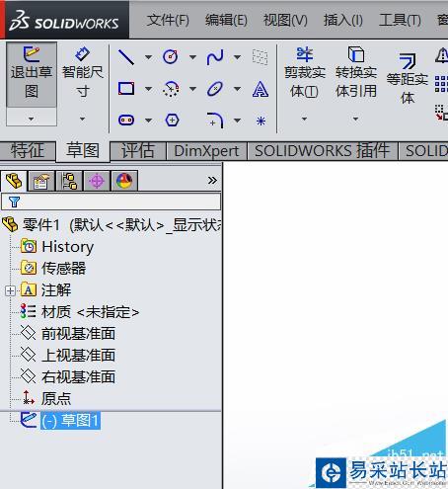The image size is (448, 489).
Task: Select the 前视基准面 plane
Action: click(68, 333)
